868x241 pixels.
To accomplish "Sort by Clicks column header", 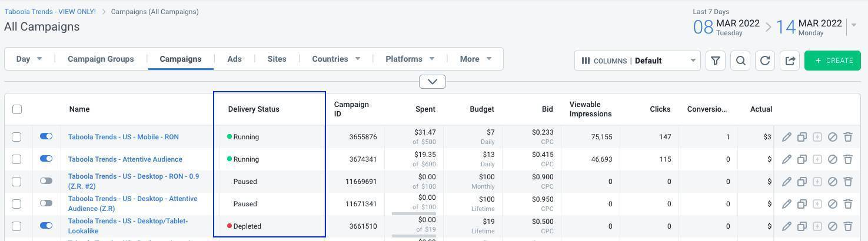I will [660, 109].
